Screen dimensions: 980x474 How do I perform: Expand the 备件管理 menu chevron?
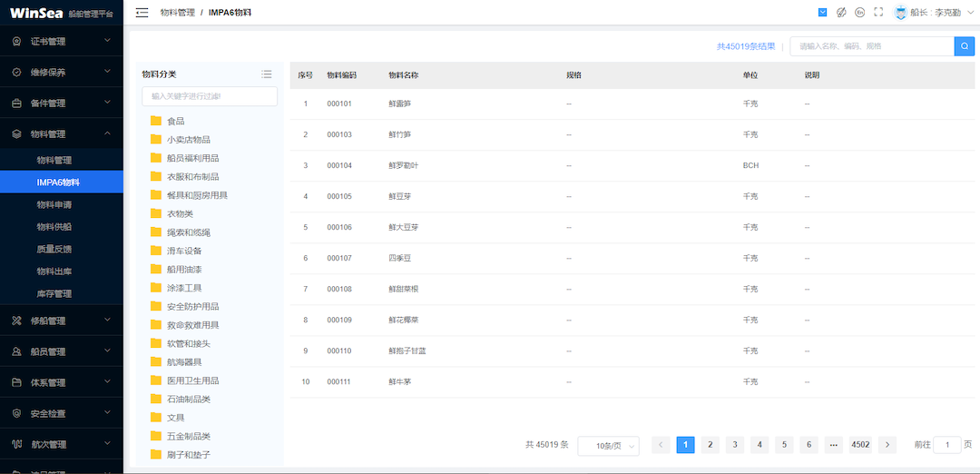click(x=107, y=102)
